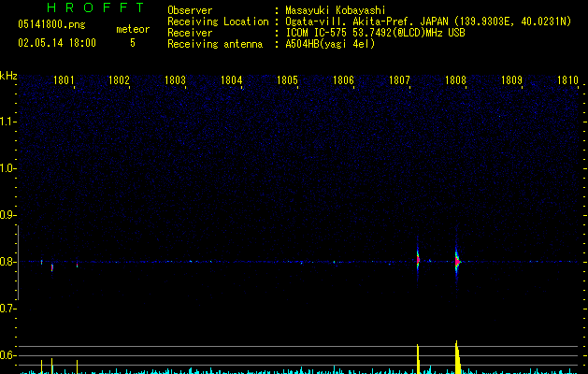
Task: Click the 0.7 kHz frequency label
Action: point(7,309)
